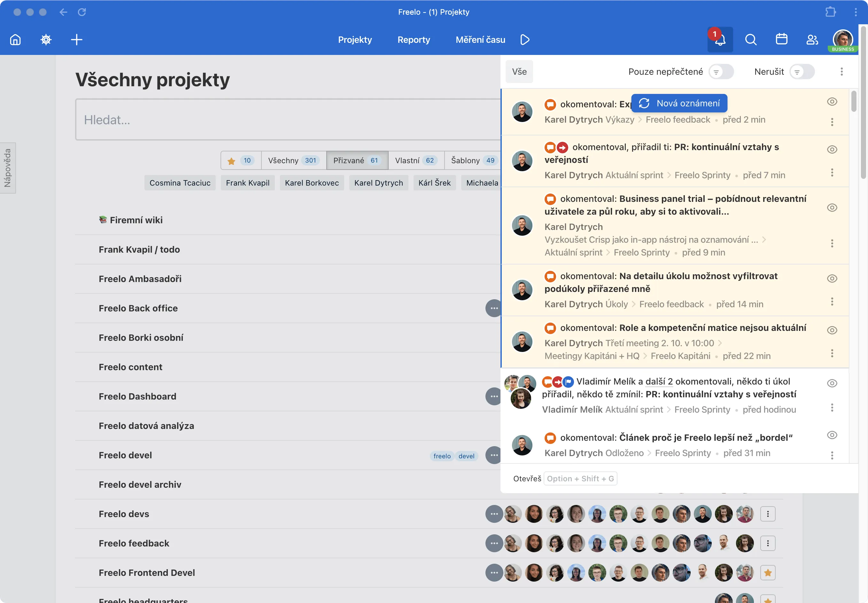This screenshot has height=603, width=868.
Task: Click the 'freelo' tag on Freelo devel
Action: (x=442, y=456)
